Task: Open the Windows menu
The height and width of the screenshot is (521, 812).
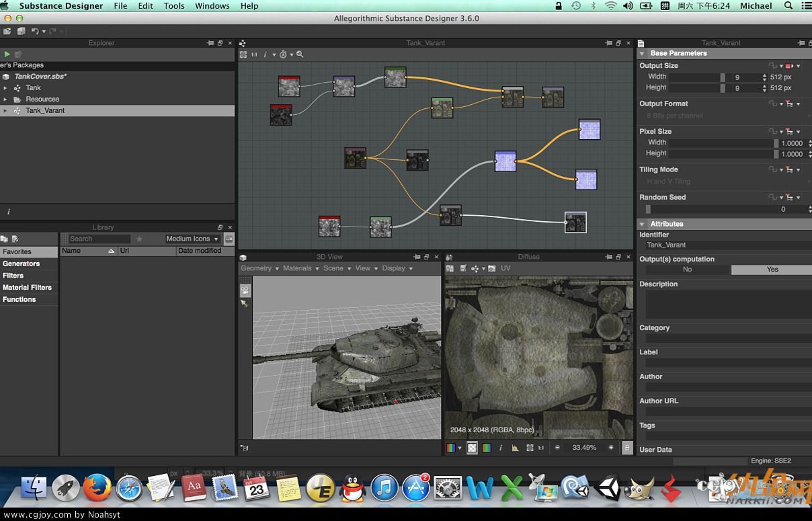Action: coord(212,6)
